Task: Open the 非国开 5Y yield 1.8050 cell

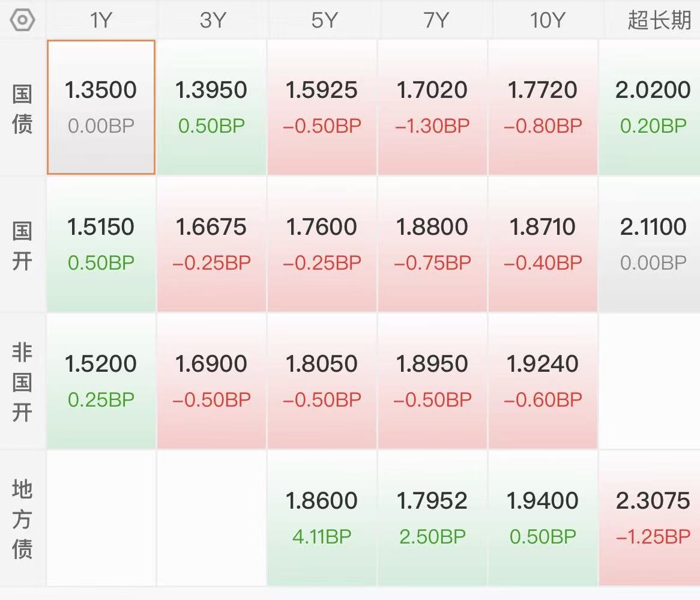Action: pos(322,381)
